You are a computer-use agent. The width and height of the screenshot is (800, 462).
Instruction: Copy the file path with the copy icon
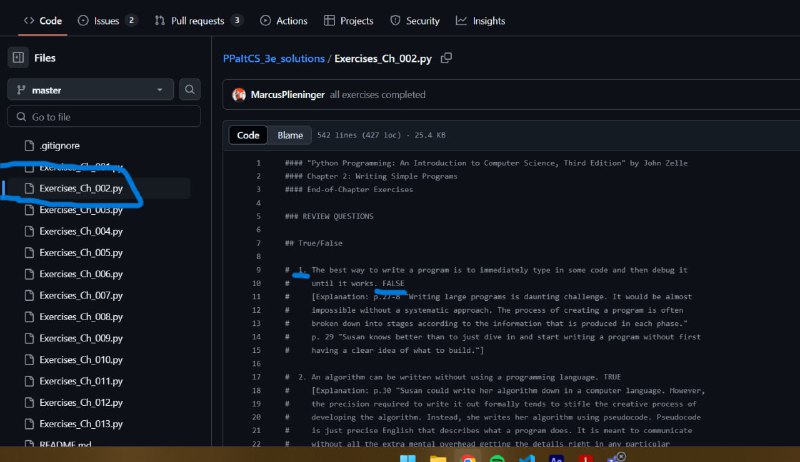coord(446,58)
